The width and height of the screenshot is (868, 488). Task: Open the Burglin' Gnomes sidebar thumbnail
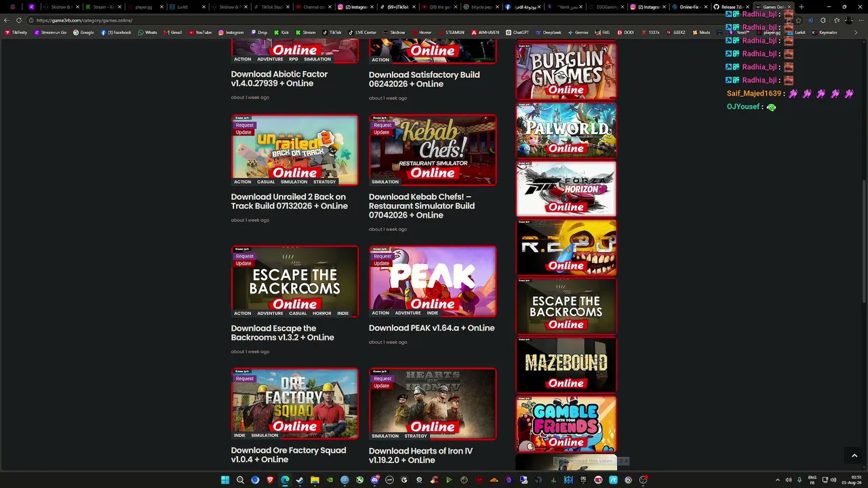566,71
